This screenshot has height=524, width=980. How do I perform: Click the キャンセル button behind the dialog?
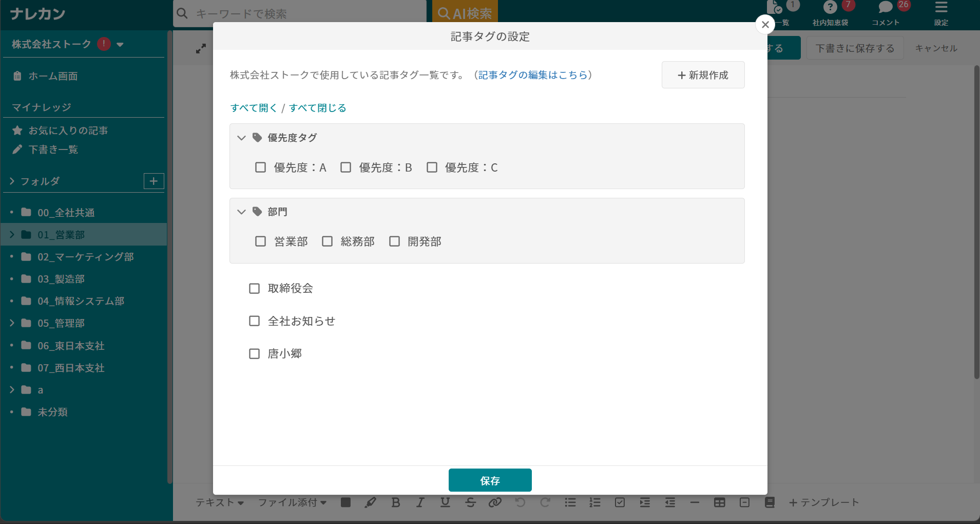tap(936, 48)
